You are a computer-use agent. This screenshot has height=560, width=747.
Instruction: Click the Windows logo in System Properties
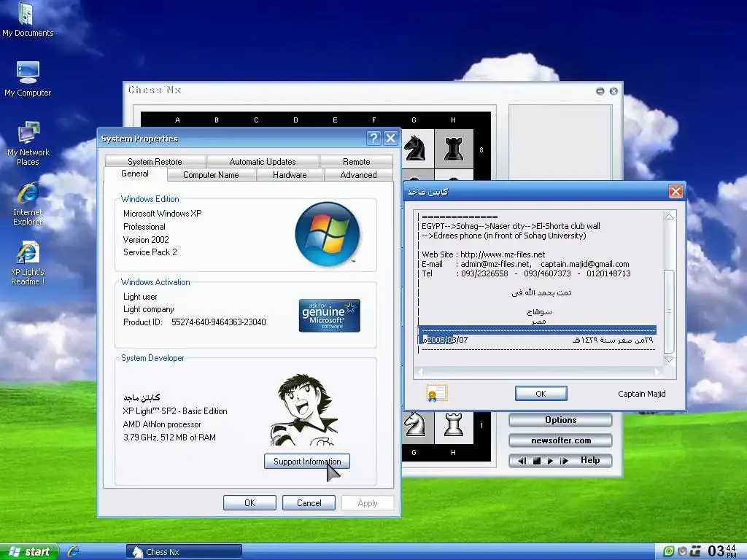(x=328, y=234)
